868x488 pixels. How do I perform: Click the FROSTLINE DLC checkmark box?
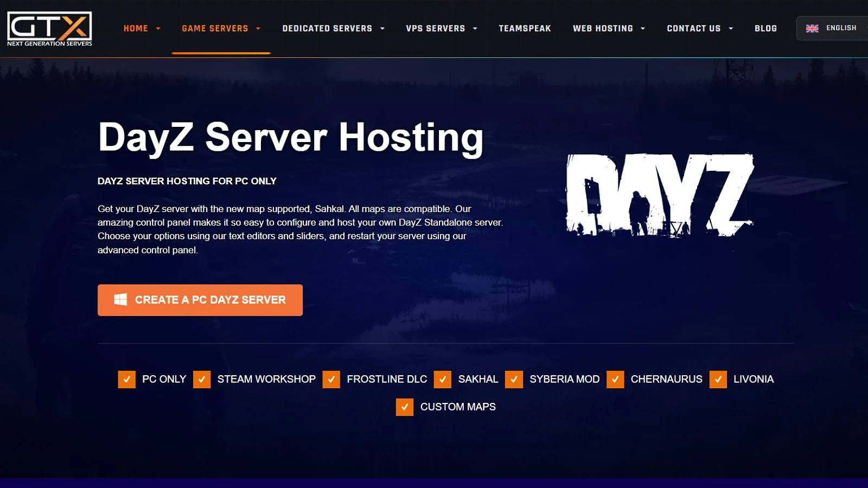click(x=331, y=380)
